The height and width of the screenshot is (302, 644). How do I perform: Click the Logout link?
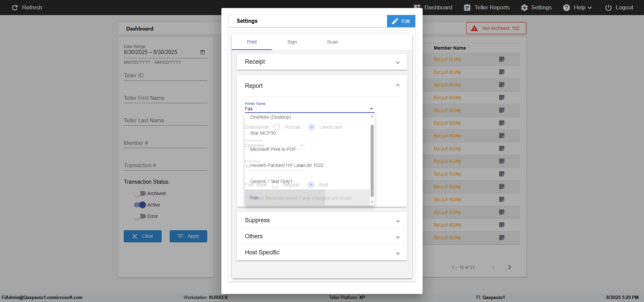(x=619, y=7)
